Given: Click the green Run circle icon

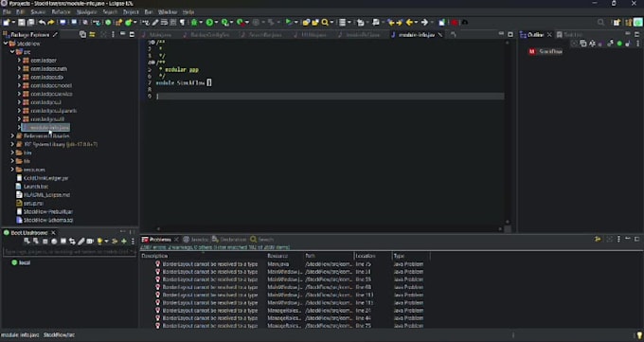Looking at the screenshot, I should coord(209,23).
